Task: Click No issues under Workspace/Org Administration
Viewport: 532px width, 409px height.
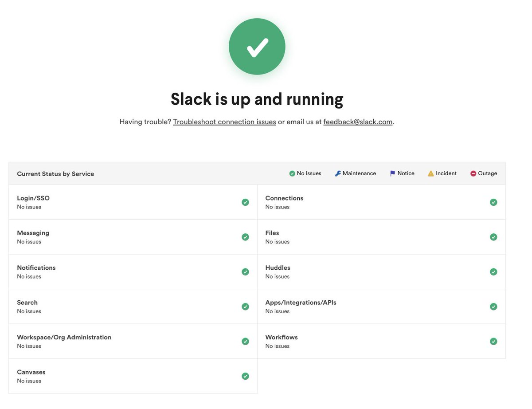Action: [x=29, y=346]
